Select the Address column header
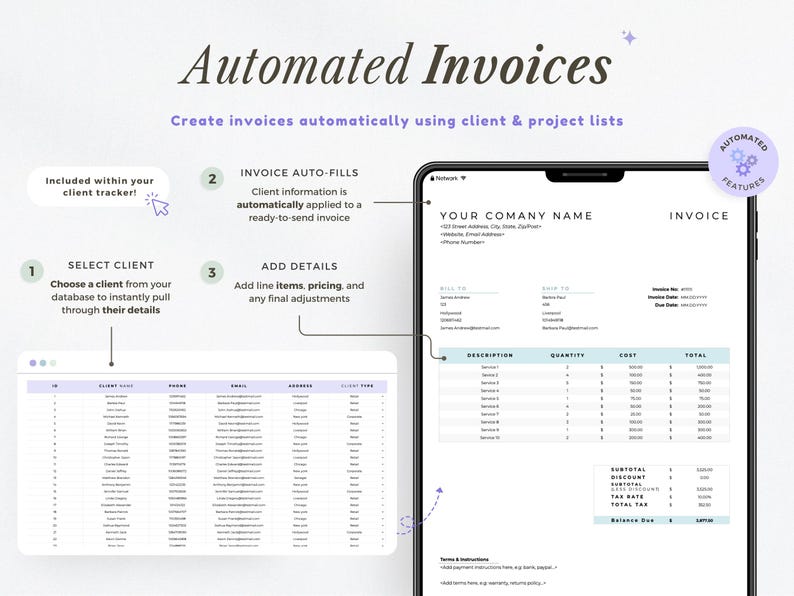 coord(300,386)
